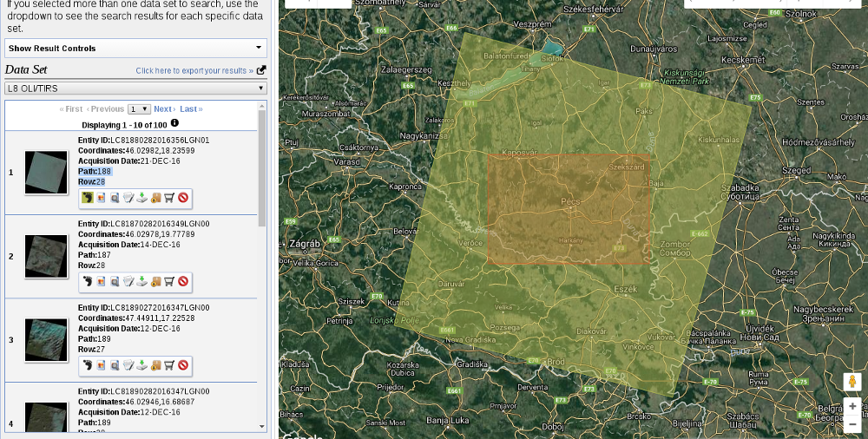Compare browse for result 3
This screenshot has height=439, width=868.
coord(115,364)
